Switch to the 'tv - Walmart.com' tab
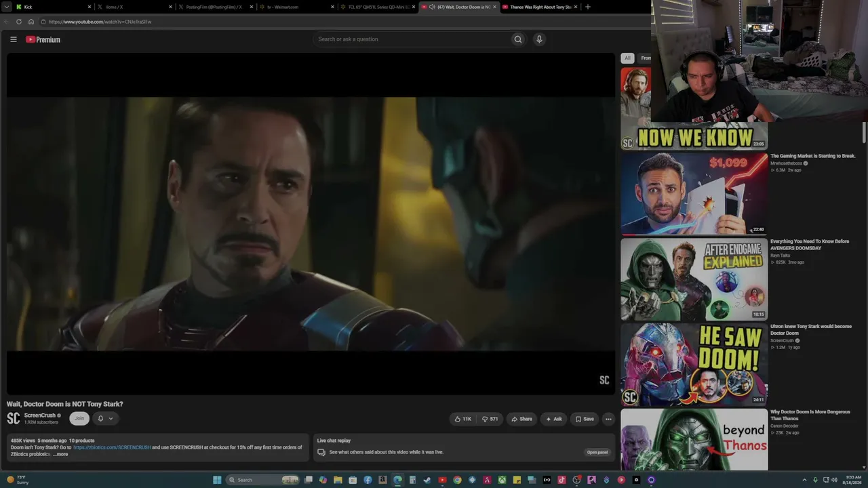 296,7
